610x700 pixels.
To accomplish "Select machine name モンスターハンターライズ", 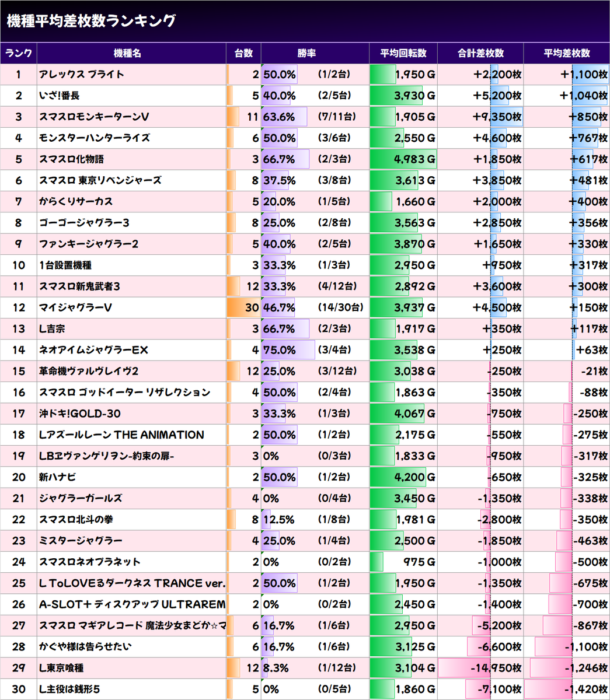I will coord(95,138).
